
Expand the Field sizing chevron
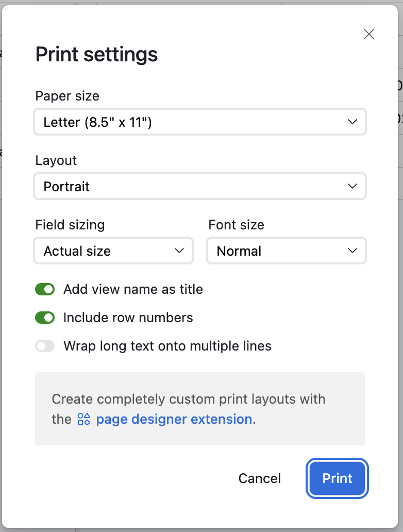179,251
